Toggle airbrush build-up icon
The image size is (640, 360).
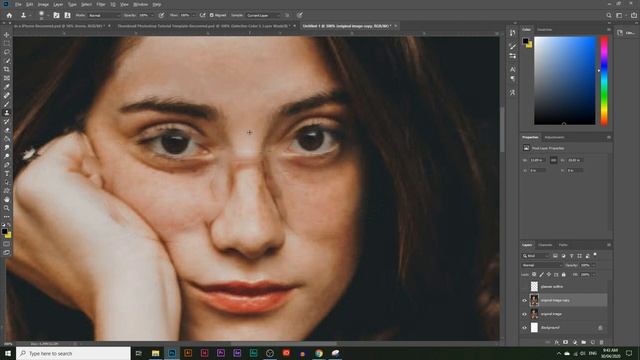[x=202, y=15]
